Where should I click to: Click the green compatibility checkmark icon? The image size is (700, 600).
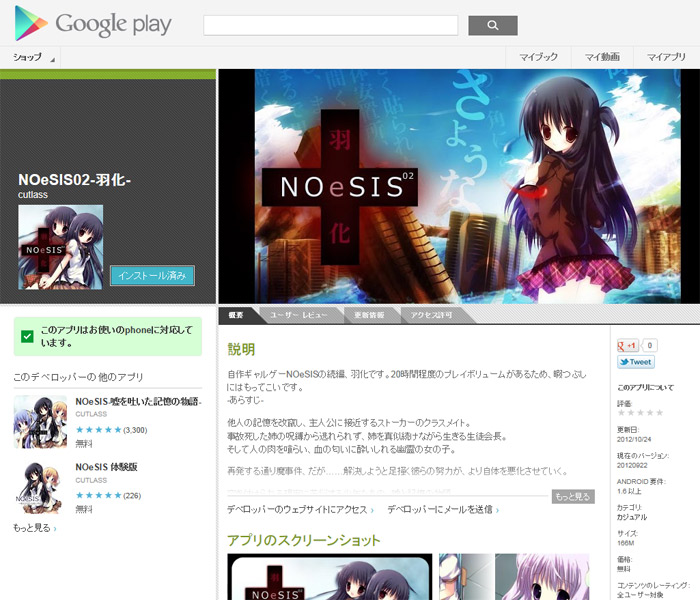click(27, 336)
